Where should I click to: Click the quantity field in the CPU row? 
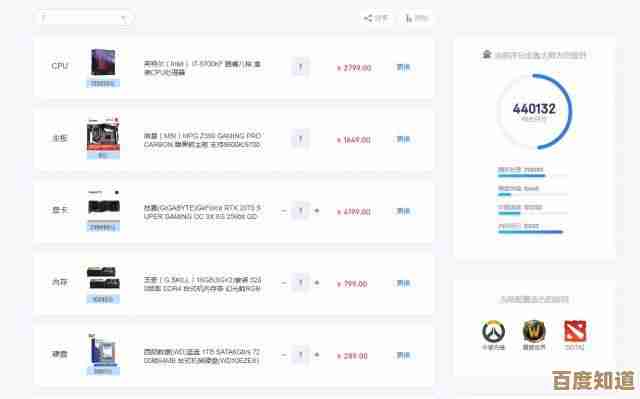coord(300,67)
